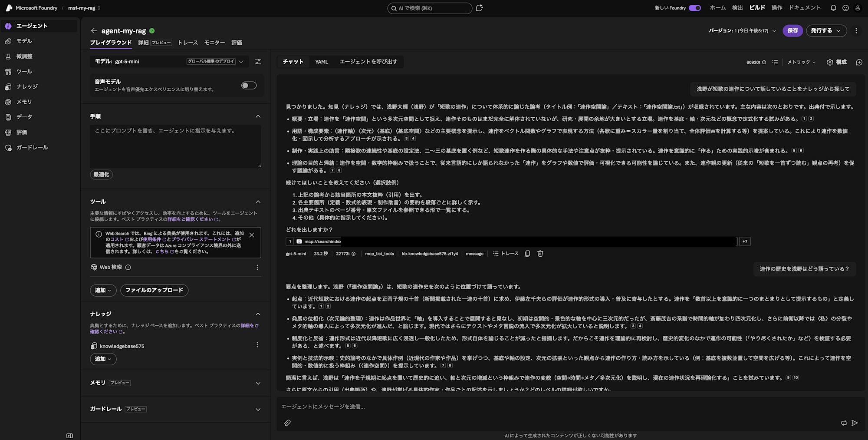The width and height of the screenshot is (868, 440).
Task: Start a new chat with the plus circle icon
Action: pos(859,62)
